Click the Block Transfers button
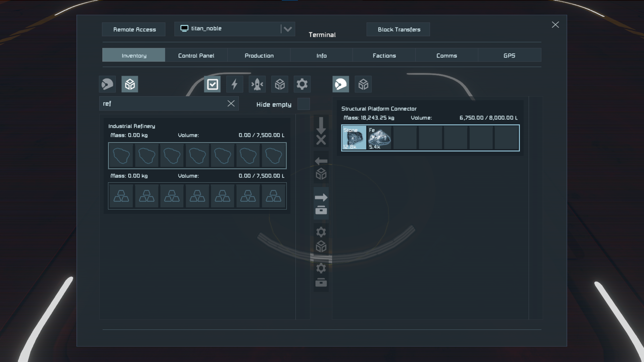The width and height of the screenshot is (644, 362). (x=398, y=29)
